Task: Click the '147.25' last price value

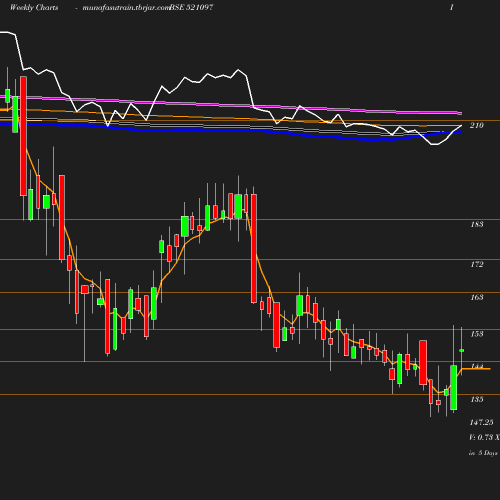Action: click(481, 422)
